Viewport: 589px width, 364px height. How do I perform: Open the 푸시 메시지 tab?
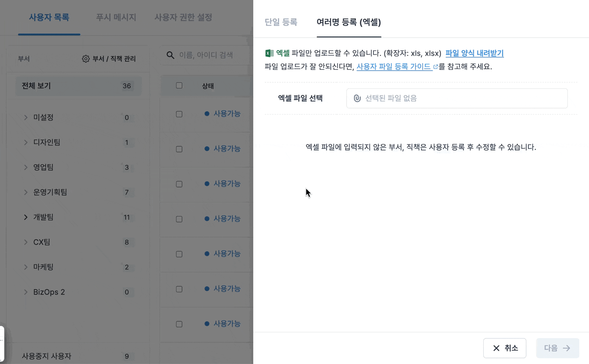tap(116, 17)
